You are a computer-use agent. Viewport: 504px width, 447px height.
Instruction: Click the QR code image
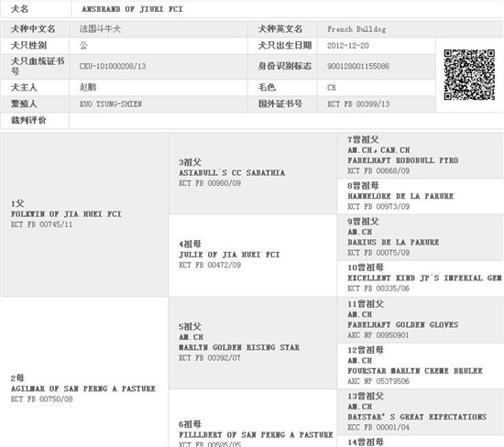click(x=469, y=74)
